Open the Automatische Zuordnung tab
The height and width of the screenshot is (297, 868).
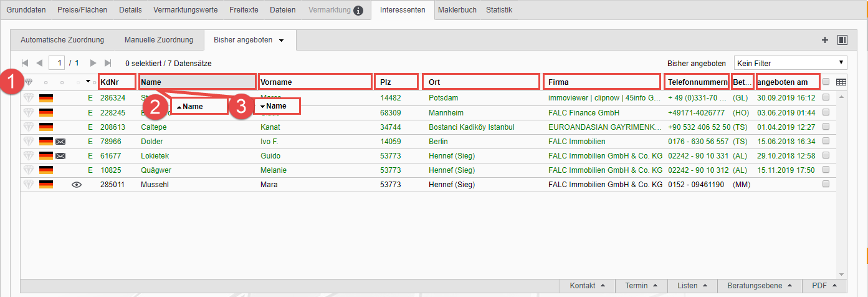[x=62, y=40]
